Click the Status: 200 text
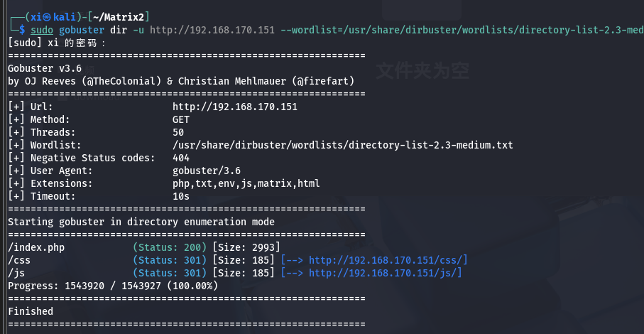Screen dimensions: 644x334 pos(169,247)
